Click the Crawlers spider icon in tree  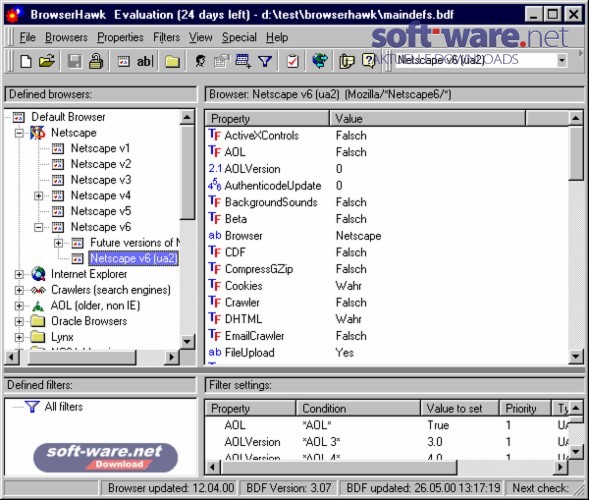pyautogui.click(x=38, y=290)
